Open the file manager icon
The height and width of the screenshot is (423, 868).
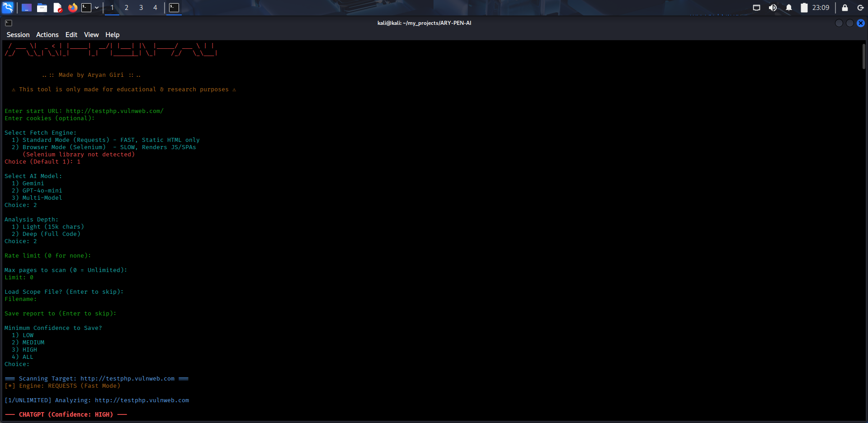42,8
